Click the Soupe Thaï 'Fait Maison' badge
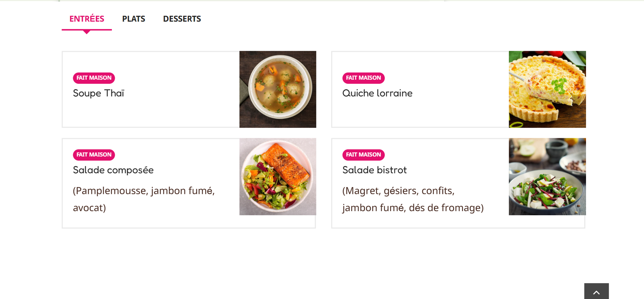This screenshot has height=299, width=644. click(x=94, y=78)
